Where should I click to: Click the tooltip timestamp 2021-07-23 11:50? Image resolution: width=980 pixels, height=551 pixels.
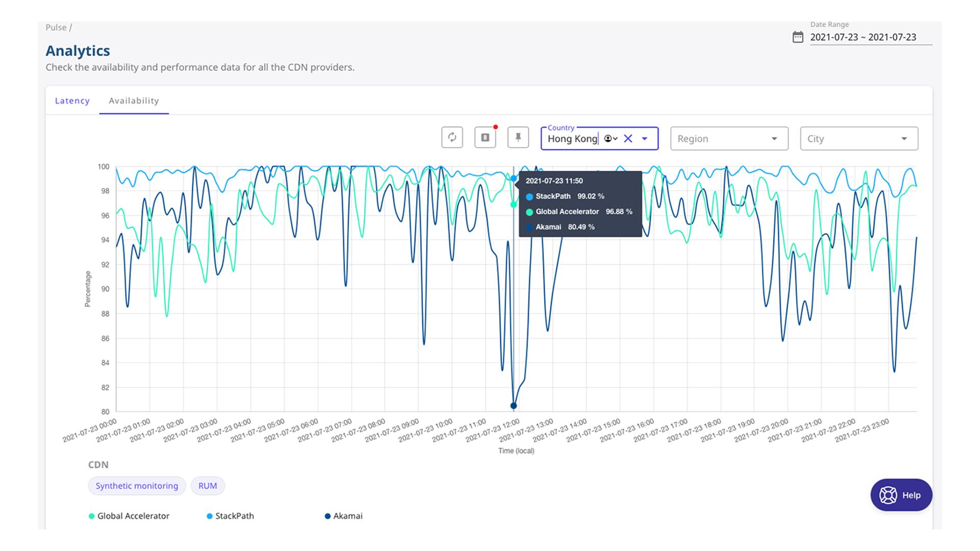(554, 181)
